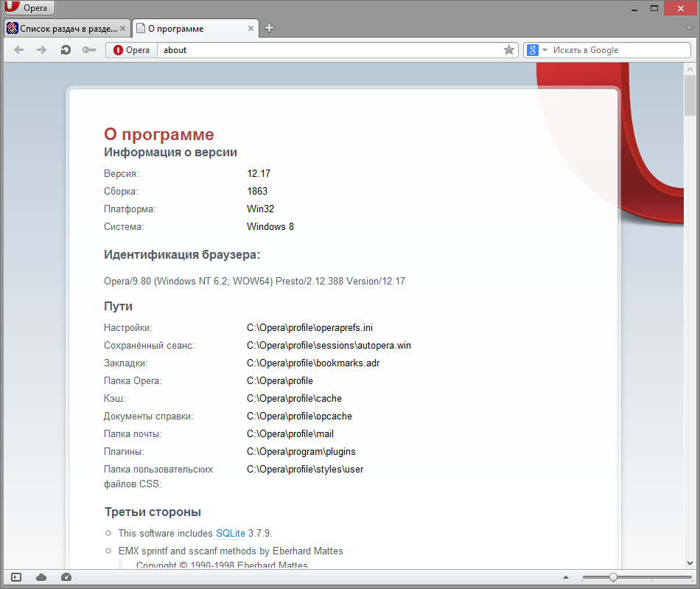
Task: Click path C:\Opera\profile\mail
Action: pyautogui.click(x=290, y=434)
